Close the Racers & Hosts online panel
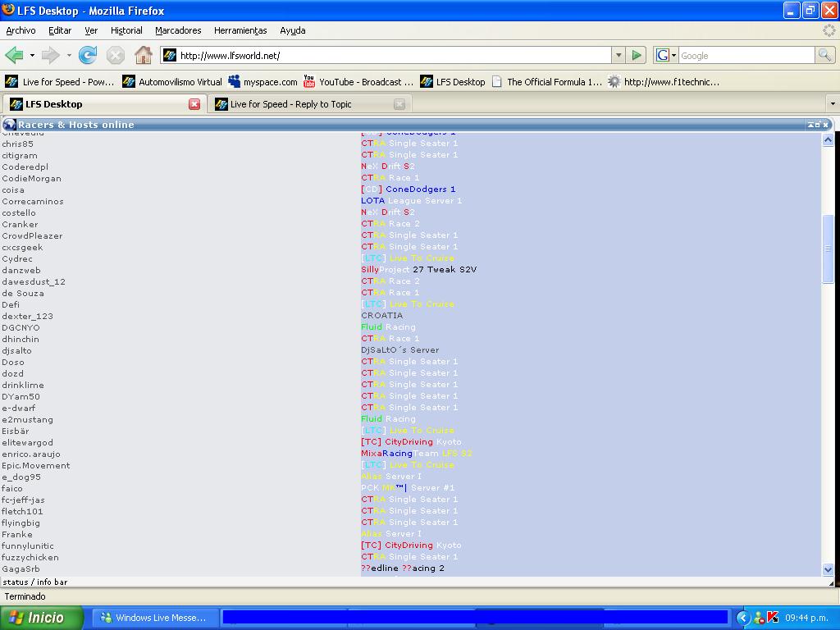 click(825, 125)
